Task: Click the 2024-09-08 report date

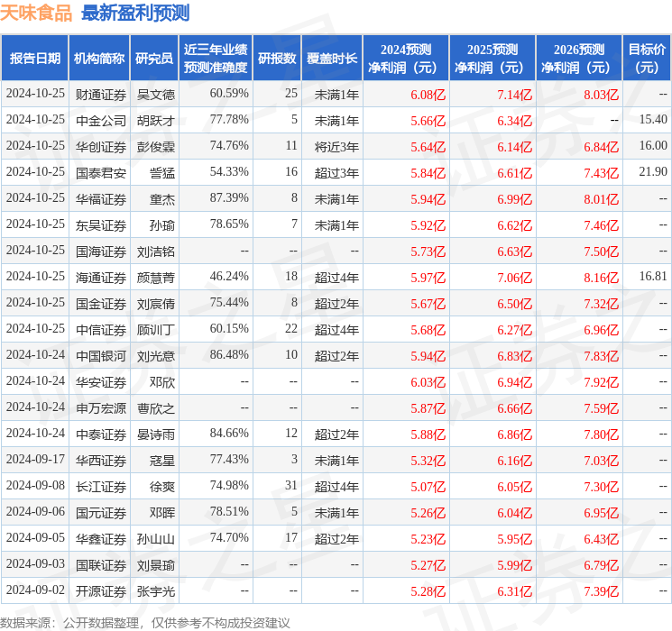Action: [35, 485]
